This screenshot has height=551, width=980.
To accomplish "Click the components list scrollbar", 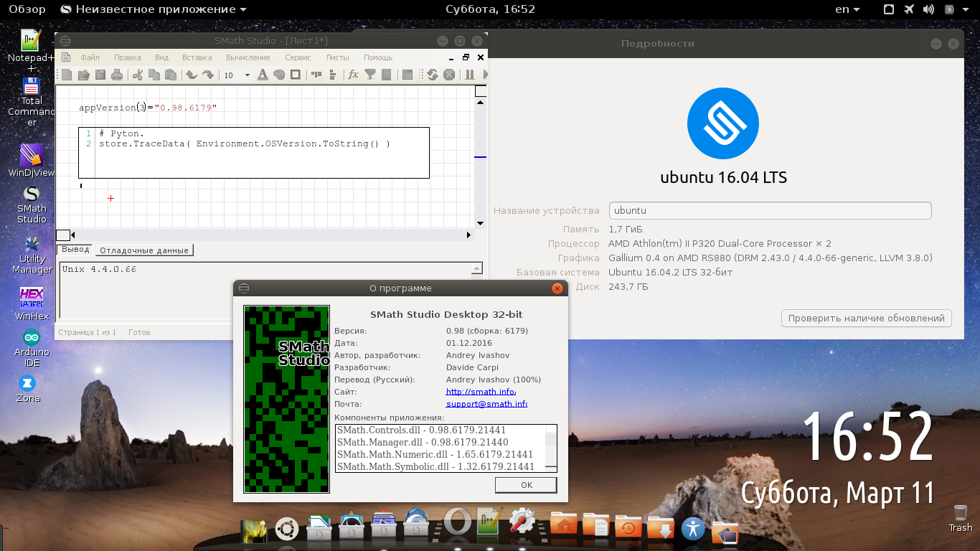I will 550,448.
